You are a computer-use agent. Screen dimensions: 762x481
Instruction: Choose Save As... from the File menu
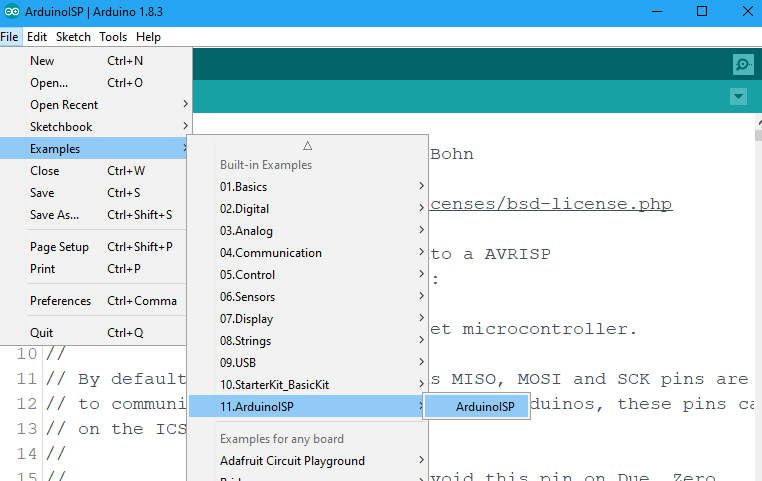pyautogui.click(x=93, y=215)
